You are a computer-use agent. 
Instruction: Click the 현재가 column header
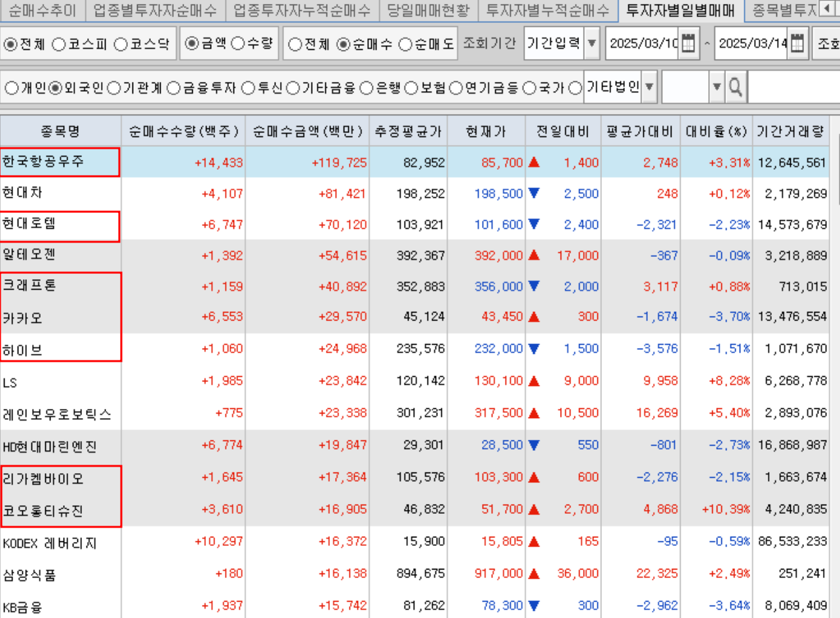(x=486, y=131)
